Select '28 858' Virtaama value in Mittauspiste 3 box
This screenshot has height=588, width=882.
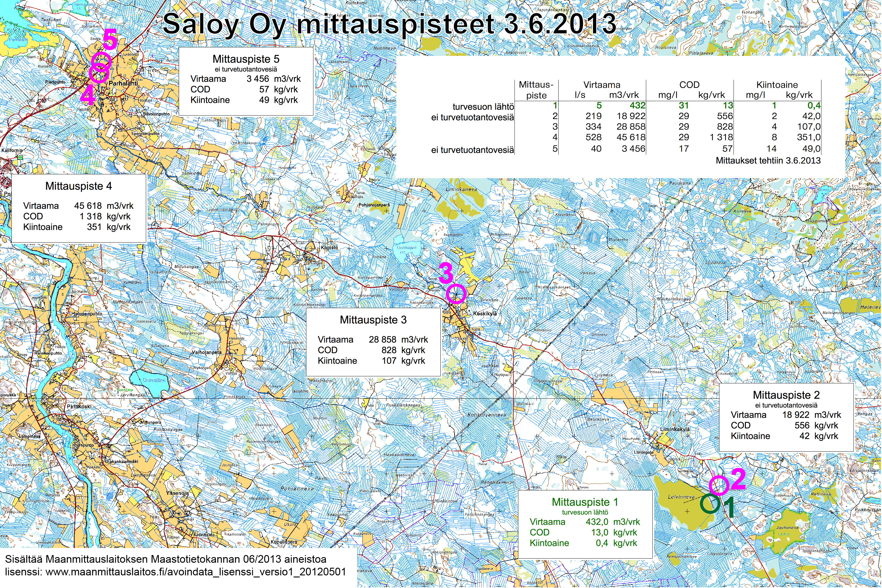(382, 339)
